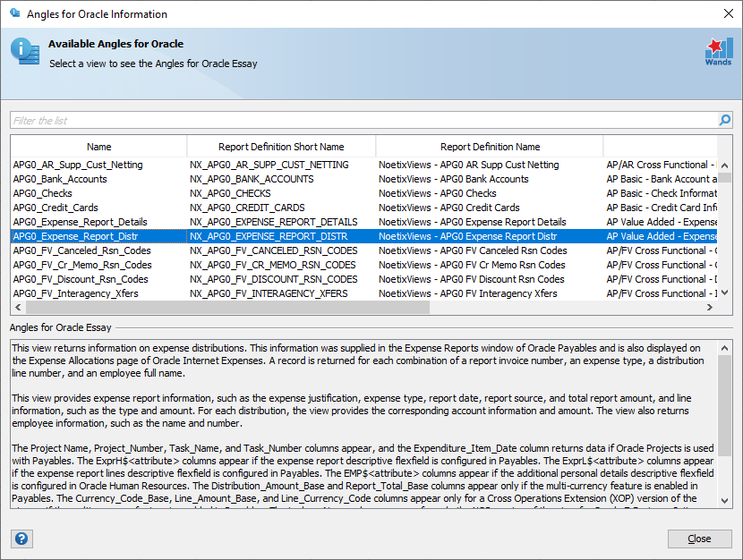Focus the Filter the list input field
Viewport: 743px width, 560px height.
tap(364, 121)
